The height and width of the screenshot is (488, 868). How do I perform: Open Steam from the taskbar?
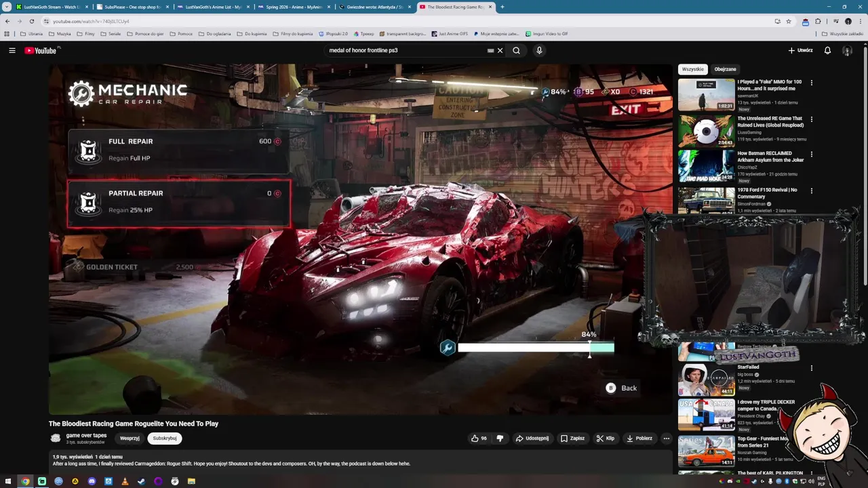pyautogui.click(x=141, y=481)
